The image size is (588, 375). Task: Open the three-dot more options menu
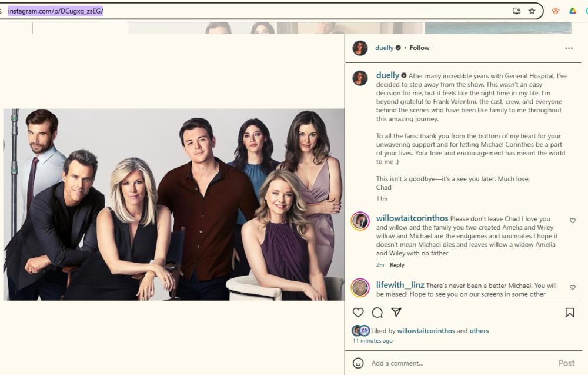569,48
